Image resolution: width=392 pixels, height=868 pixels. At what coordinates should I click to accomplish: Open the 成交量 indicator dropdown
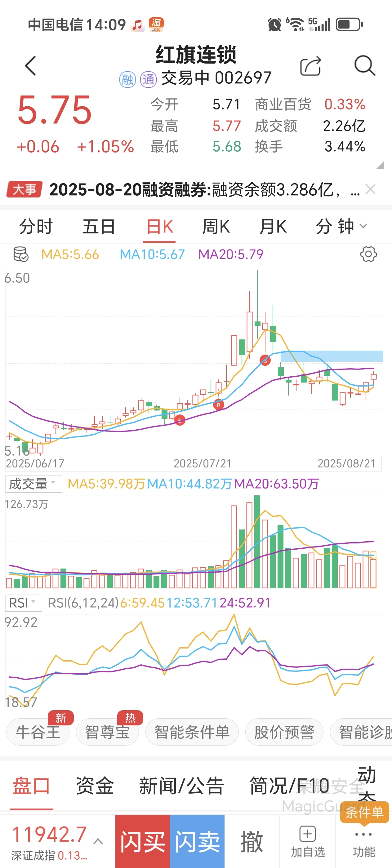pos(33,484)
